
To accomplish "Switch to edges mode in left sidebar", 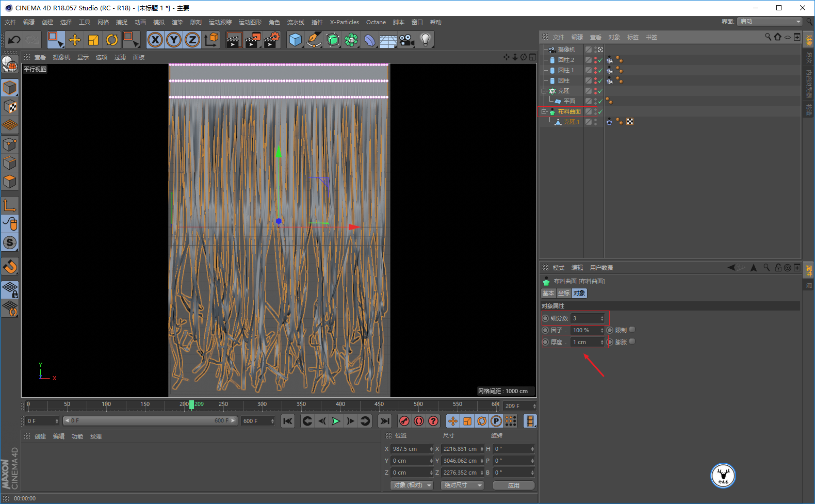I will pos(10,163).
